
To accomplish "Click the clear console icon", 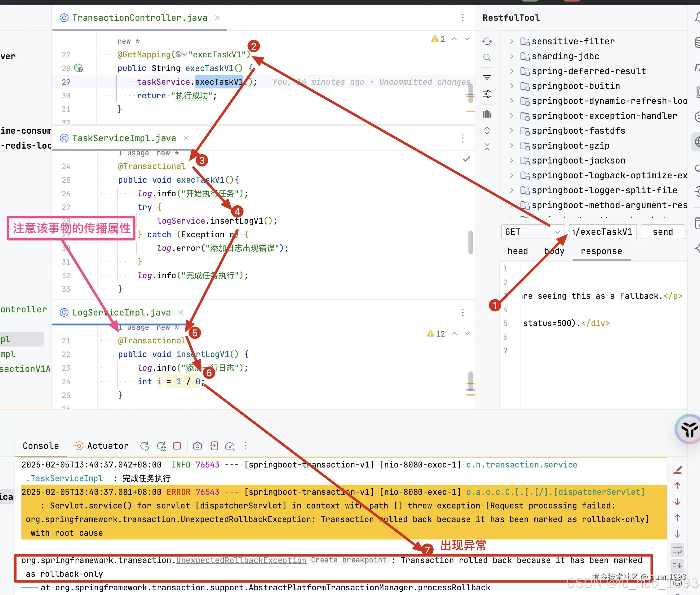I will pos(677,470).
